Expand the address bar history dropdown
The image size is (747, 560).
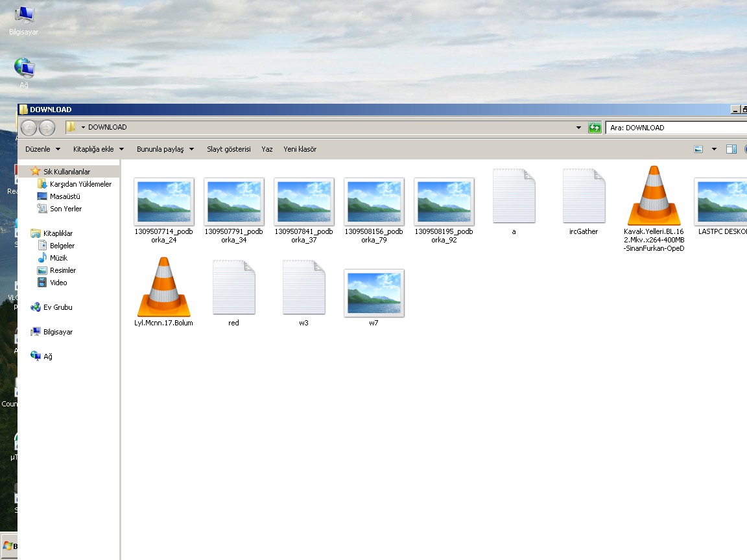[x=579, y=128]
